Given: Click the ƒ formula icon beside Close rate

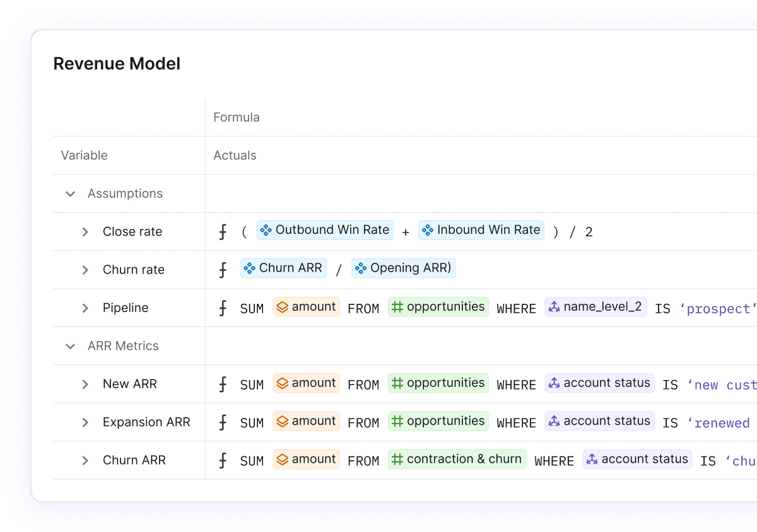Looking at the screenshot, I should click(223, 231).
